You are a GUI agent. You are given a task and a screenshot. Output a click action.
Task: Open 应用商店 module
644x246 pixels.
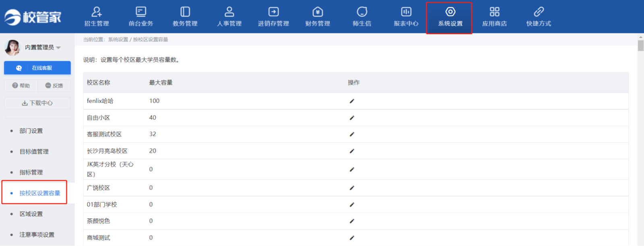pos(495,17)
